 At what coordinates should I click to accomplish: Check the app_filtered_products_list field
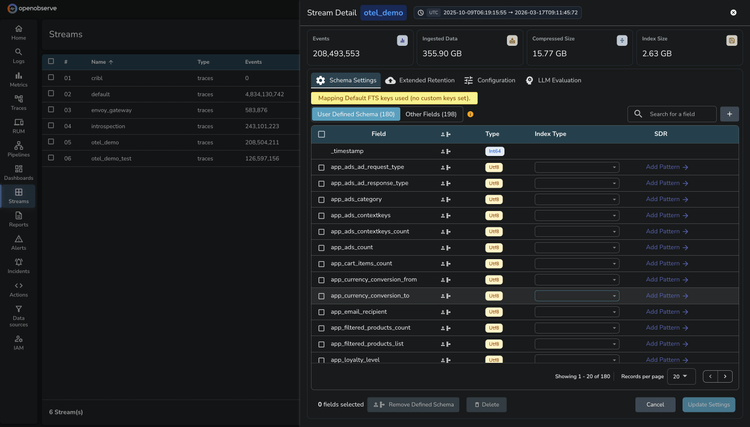pyautogui.click(x=321, y=344)
